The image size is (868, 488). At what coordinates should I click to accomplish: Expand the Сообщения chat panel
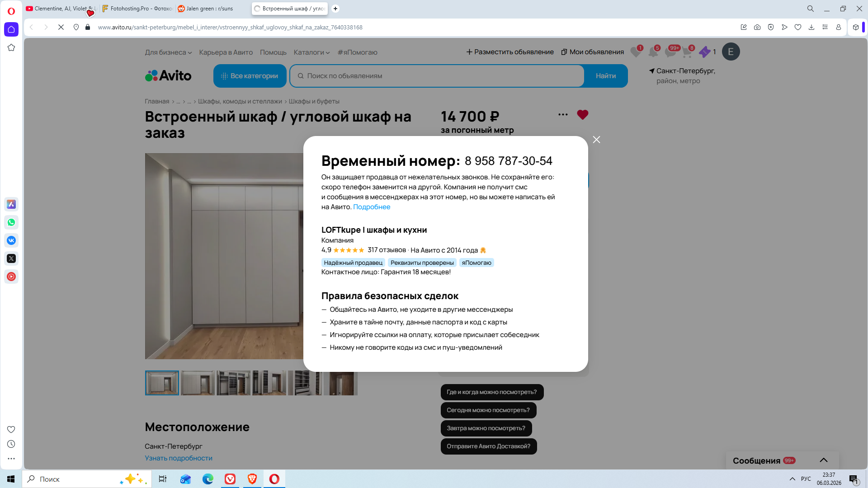point(824,460)
